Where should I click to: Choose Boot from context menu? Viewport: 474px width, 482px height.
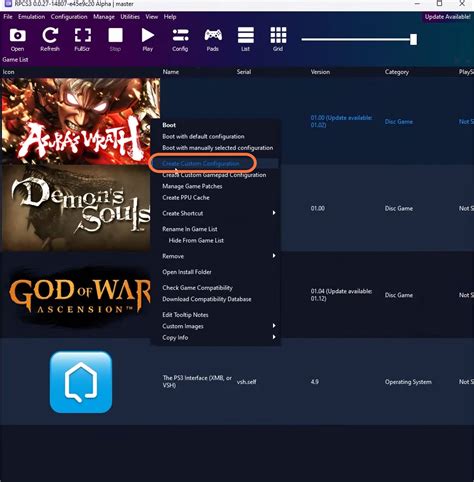(169, 125)
